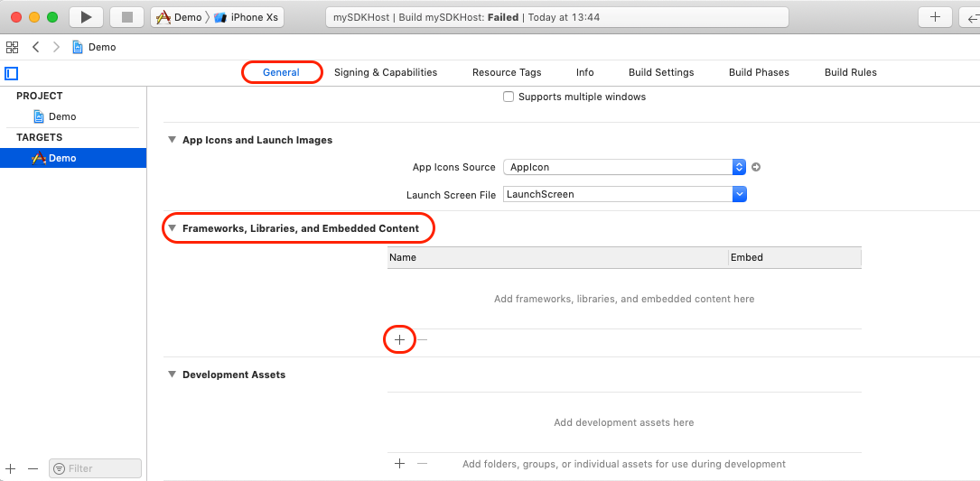
Task: Add a framework or library item
Action: (399, 340)
